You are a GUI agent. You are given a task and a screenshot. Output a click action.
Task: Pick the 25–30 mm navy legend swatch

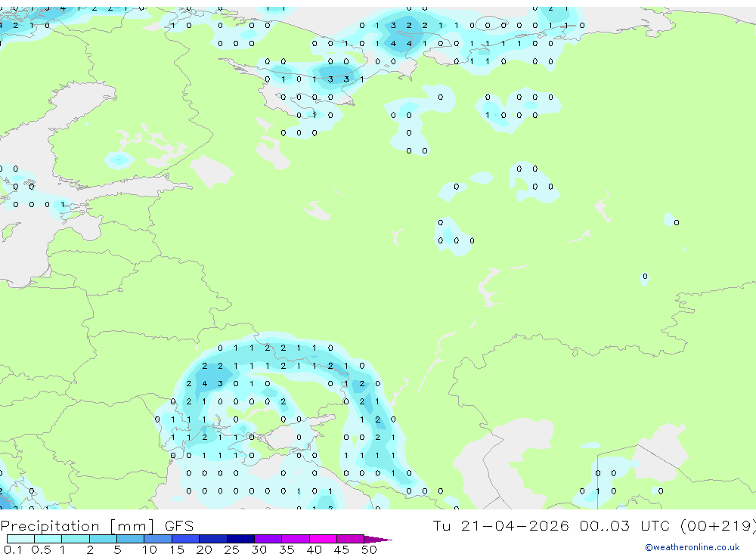click(240, 539)
